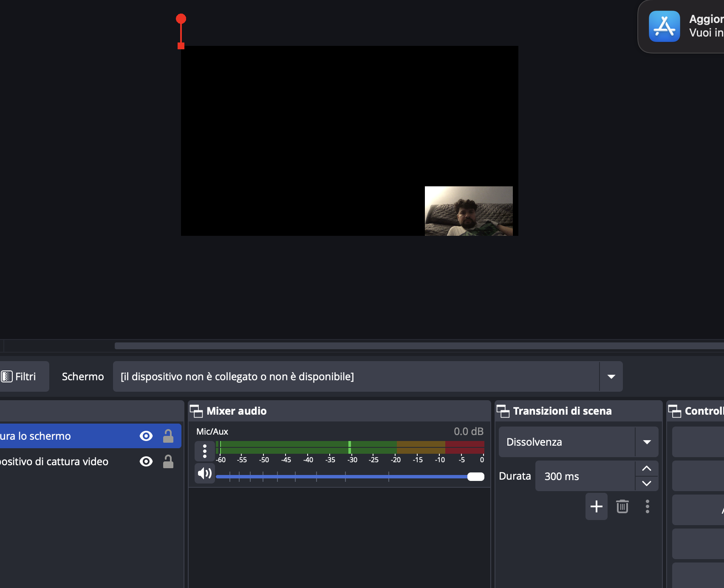Hide the screen capture source
This screenshot has width=724, height=588.
pyautogui.click(x=146, y=436)
